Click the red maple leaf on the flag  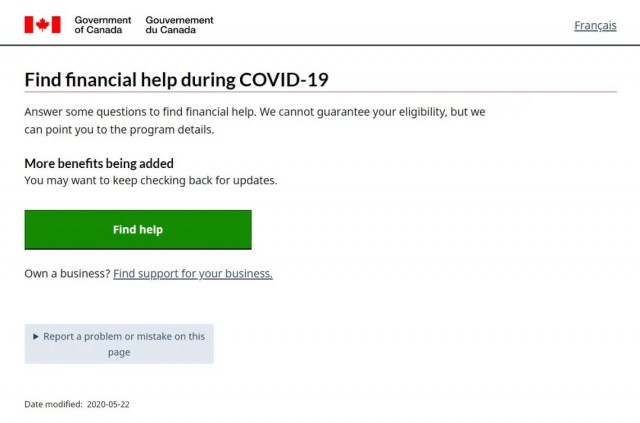[42, 25]
